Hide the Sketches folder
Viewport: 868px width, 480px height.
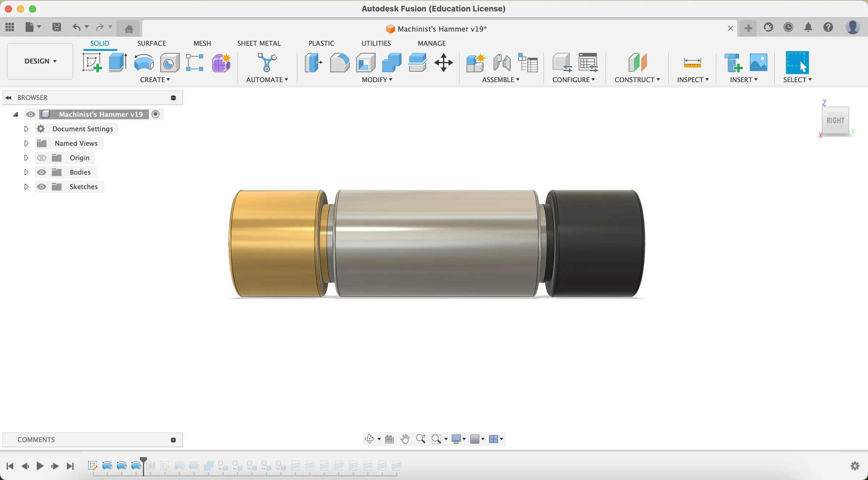click(41, 187)
